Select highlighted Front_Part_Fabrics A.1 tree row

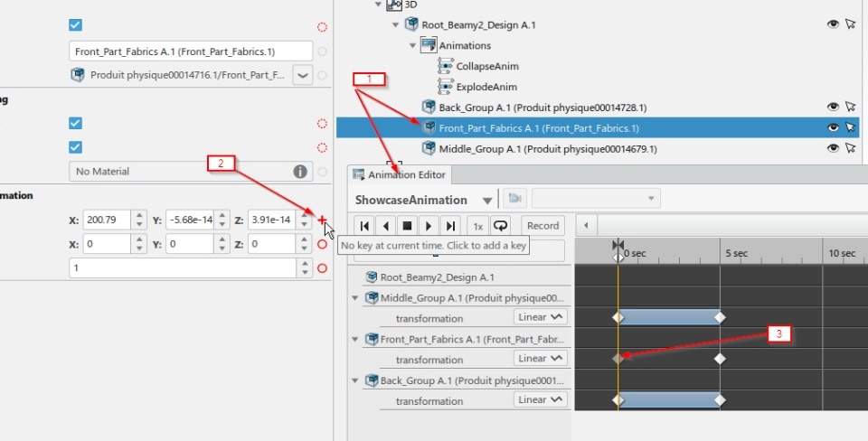click(598, 127)
